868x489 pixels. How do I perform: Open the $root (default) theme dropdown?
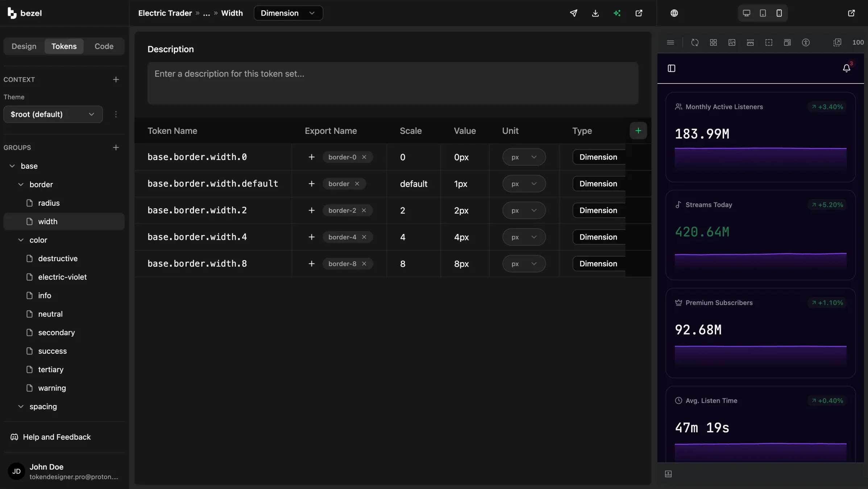pyautogui.click(x=53, y=114)
